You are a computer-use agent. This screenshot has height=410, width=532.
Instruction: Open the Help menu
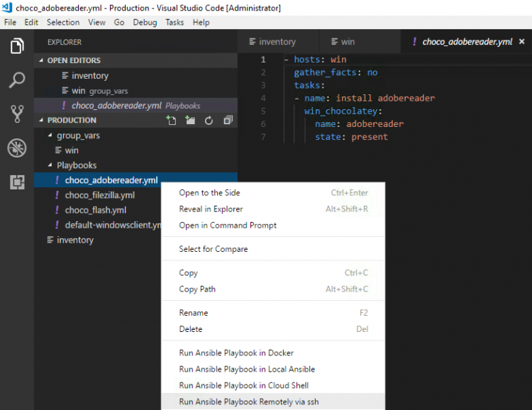click(201, 23)
